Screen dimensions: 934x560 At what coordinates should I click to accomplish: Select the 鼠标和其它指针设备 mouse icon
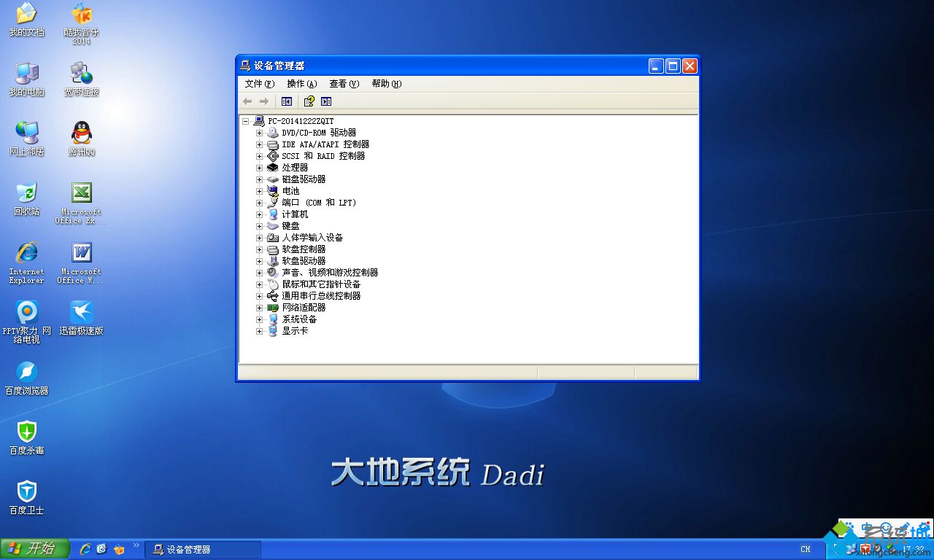pos(273,284)
